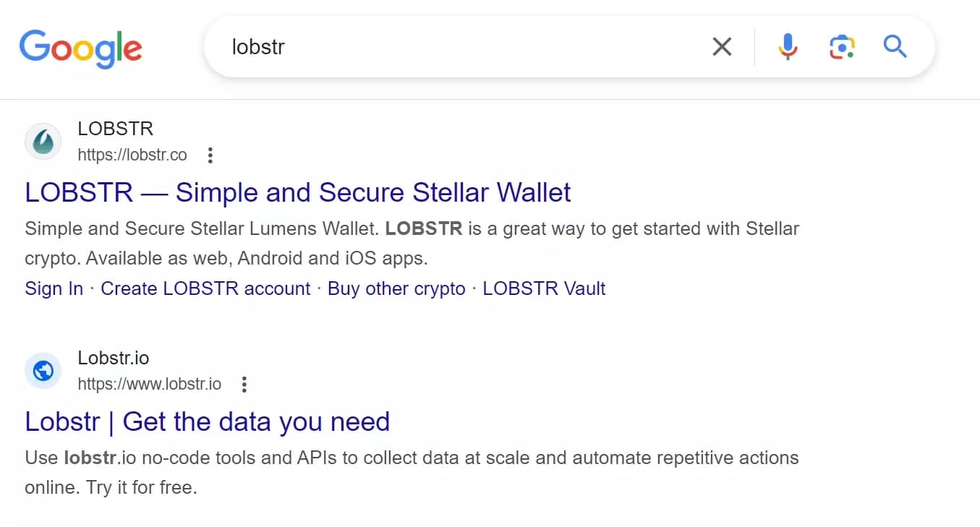Open the Lobstr.io data tools result link
This screenshot has height=527, width=980.
(x=207, y=421)
